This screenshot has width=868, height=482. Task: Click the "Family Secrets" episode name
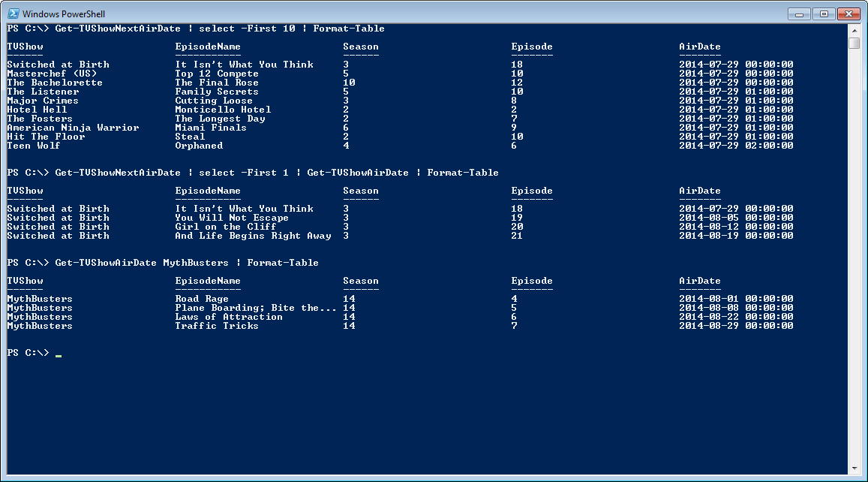(217, 92)
